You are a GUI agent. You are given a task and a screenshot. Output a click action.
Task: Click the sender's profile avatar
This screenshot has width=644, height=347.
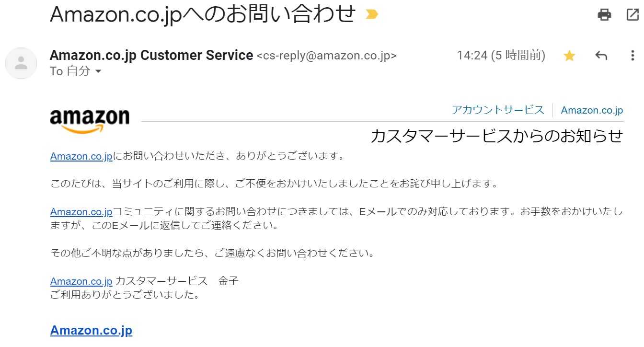21,63
